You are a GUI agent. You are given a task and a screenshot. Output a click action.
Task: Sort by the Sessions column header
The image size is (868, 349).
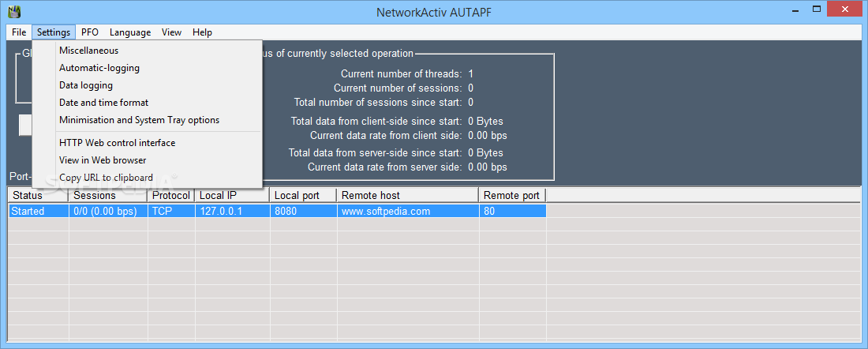click(x=108, y=195)
